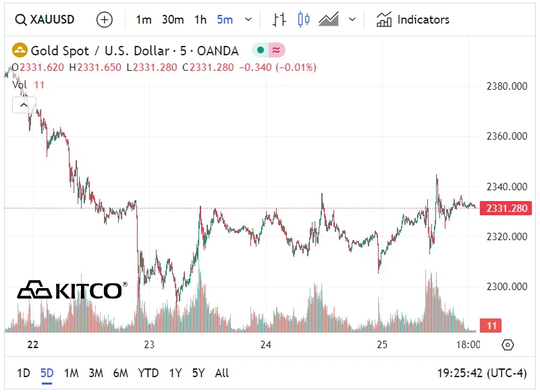Click the 2380.000 price axis label
540x392 pixels.
[507, 86]
